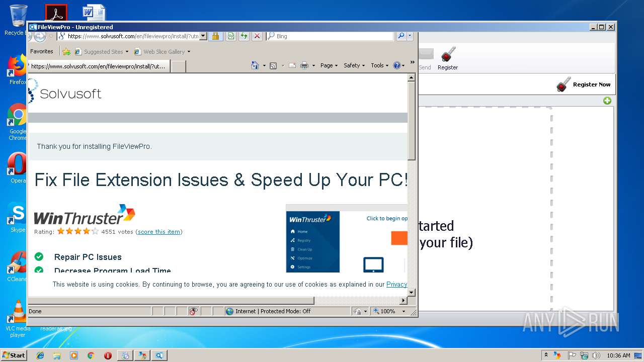Image resolution: width=644 pixels, height=362 pixels.
Task: Expand the Print dropdown arrow
Action: coord(313,65)
